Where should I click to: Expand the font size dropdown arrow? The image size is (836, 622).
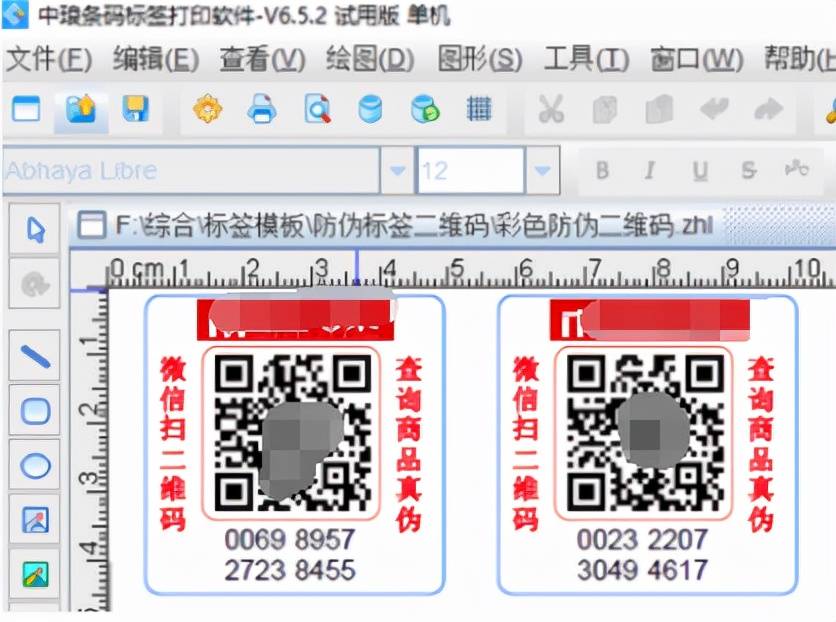tap(543, 171)
